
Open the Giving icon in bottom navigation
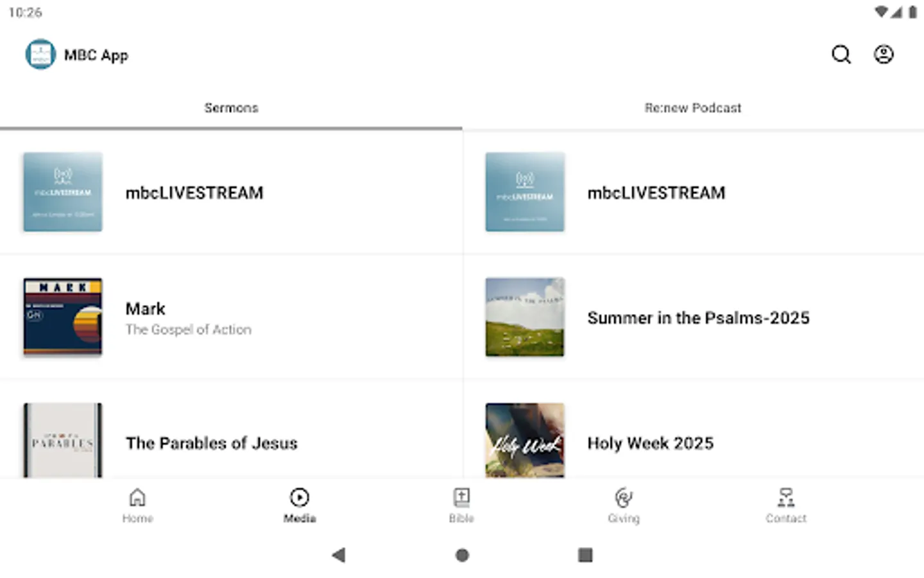pyautogui.click(x=623, y=504)
